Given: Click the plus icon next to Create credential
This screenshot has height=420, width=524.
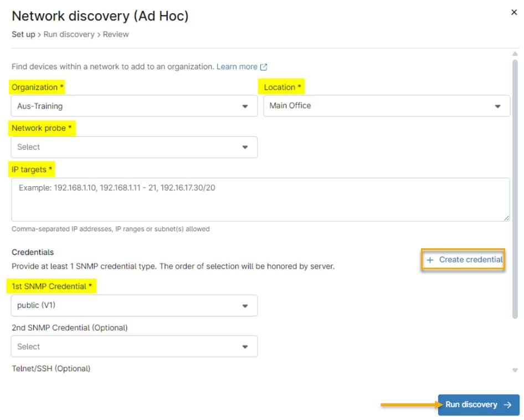Looking at the screenshot, I should [x=431, y=260].
